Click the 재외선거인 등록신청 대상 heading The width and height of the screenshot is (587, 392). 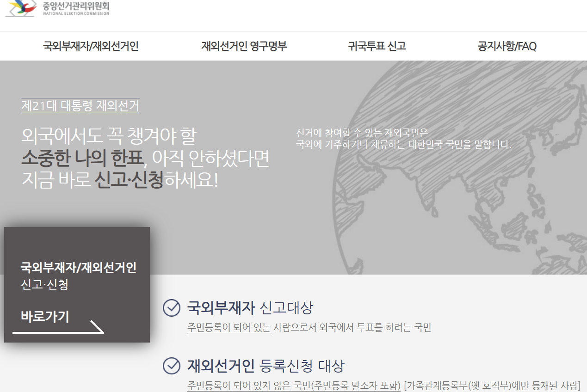266,366
